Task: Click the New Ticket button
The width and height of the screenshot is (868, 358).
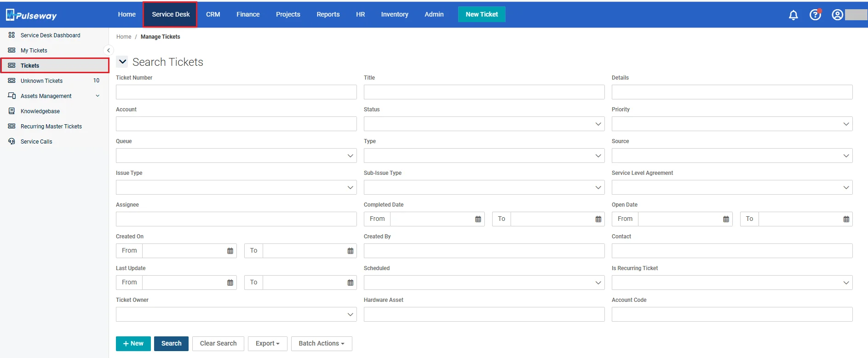Action: 482,14
